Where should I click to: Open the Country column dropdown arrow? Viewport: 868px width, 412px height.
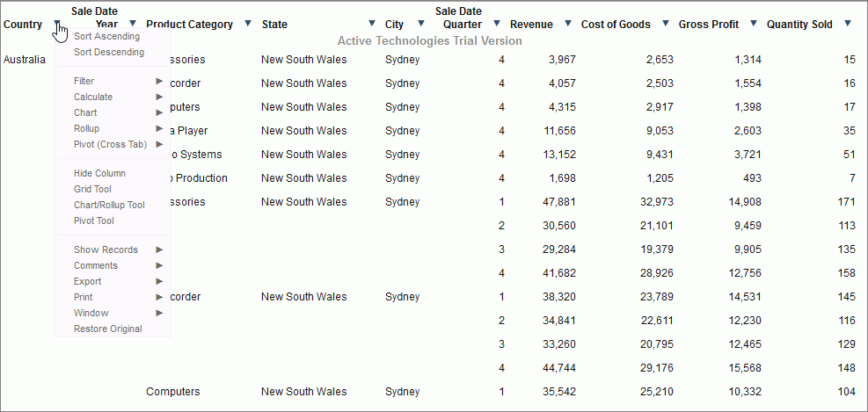click(x=57, y=24)
